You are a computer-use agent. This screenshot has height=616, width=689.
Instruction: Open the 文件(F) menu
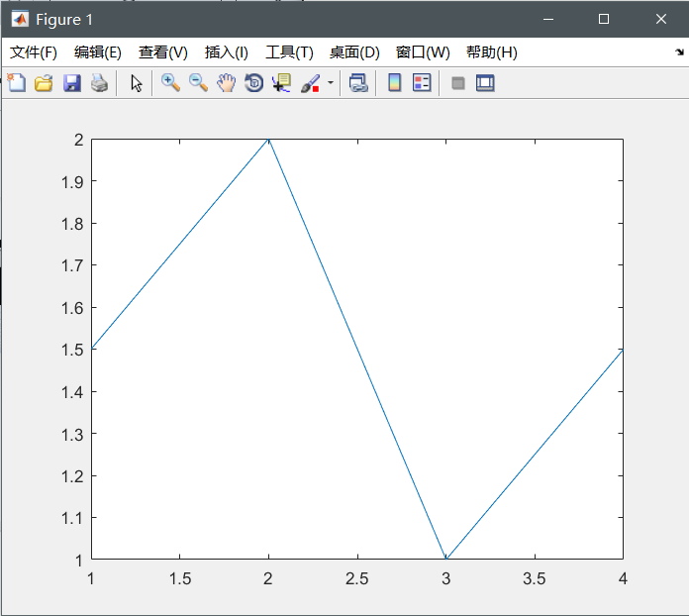[x=34, y=52]
